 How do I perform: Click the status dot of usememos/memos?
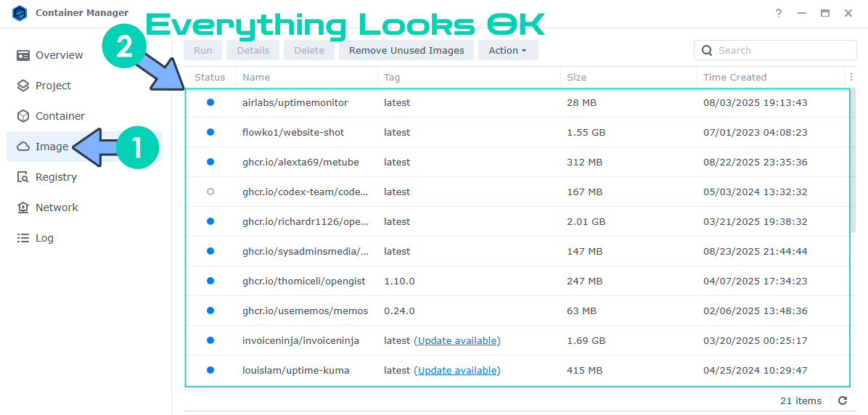point(210,311)
